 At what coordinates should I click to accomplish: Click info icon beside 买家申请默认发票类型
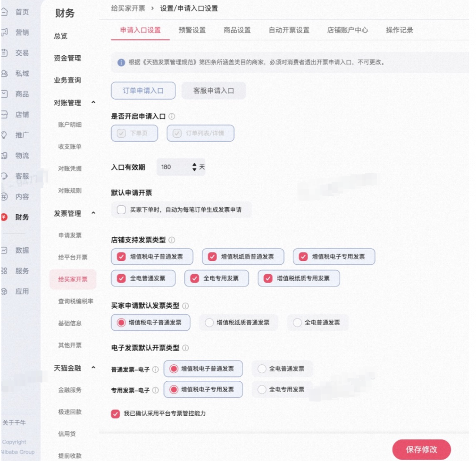185,306
